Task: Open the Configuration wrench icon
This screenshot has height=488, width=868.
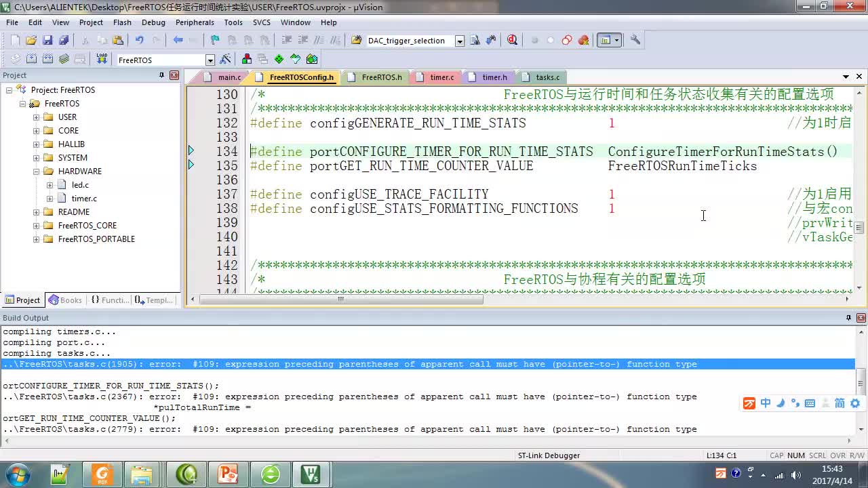Action: [635, 41]
